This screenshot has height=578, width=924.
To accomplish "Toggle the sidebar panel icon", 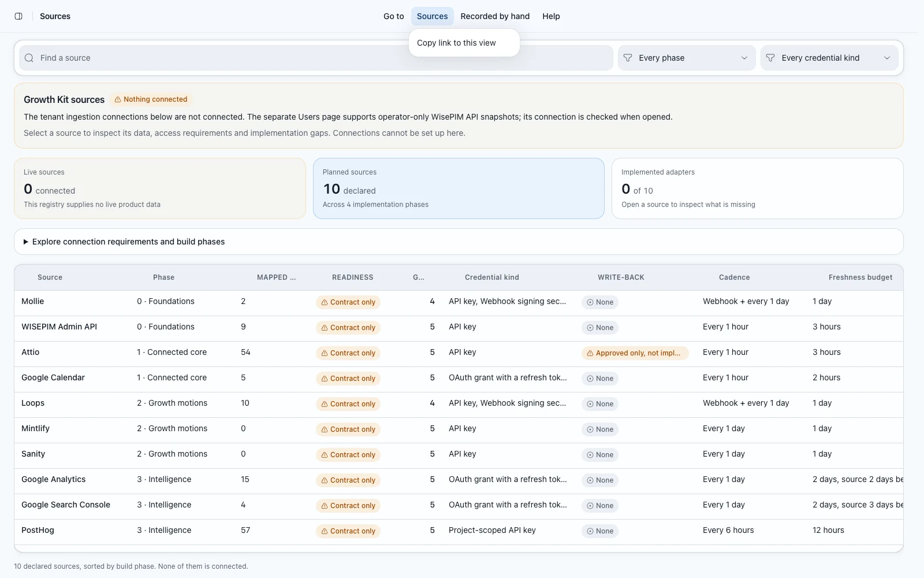I will point(18,16).
